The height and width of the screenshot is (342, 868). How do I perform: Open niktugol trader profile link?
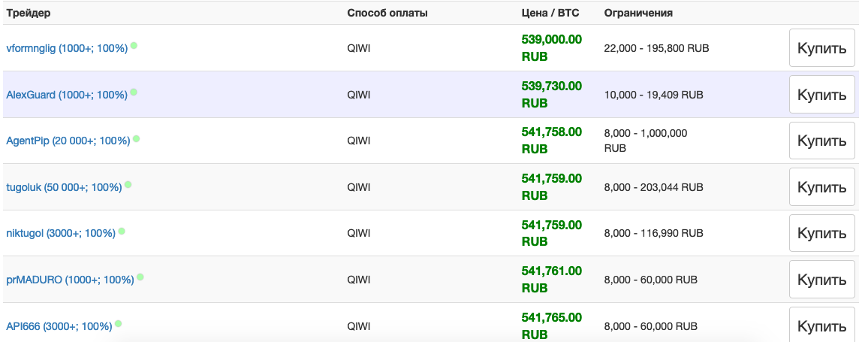[x=61, y=234]
